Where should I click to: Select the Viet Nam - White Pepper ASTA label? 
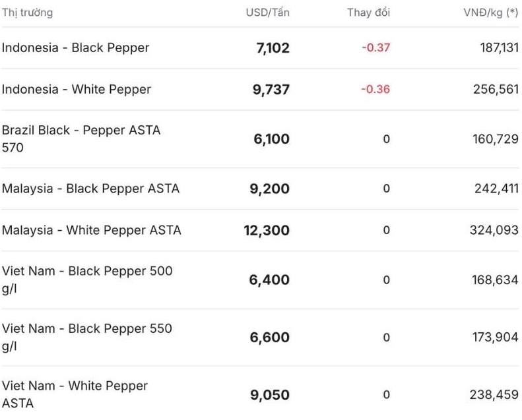75,394
